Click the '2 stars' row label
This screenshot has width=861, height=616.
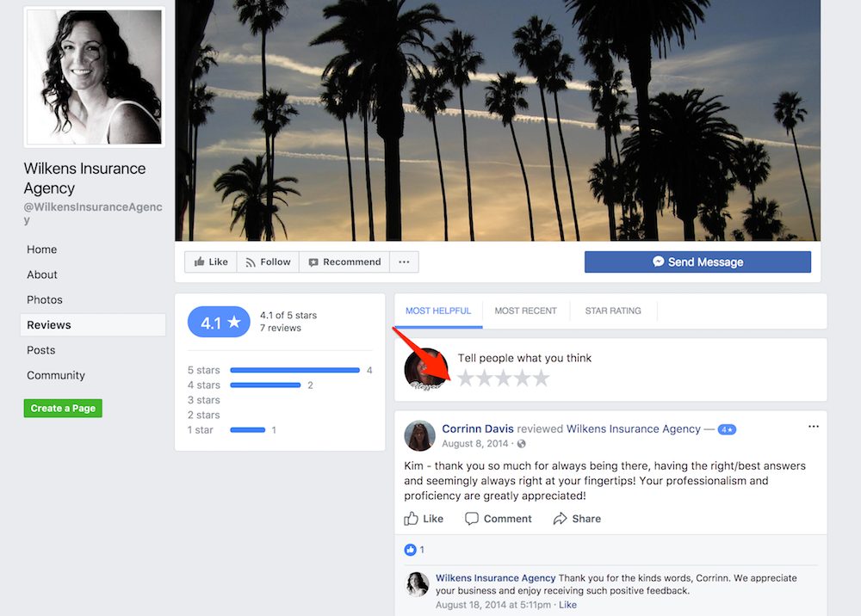click(204, 416)
